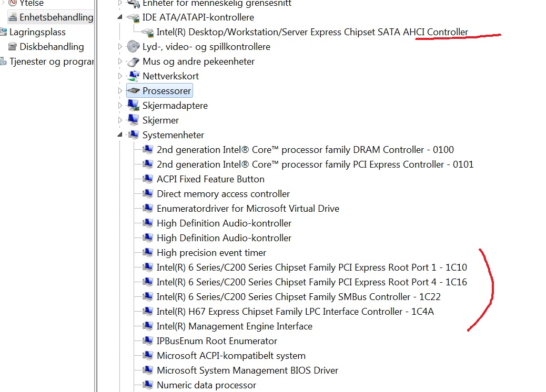Open Diskbehandling in the left tree
The height and width of the screenshot is (392, 546).
point(52,47)
